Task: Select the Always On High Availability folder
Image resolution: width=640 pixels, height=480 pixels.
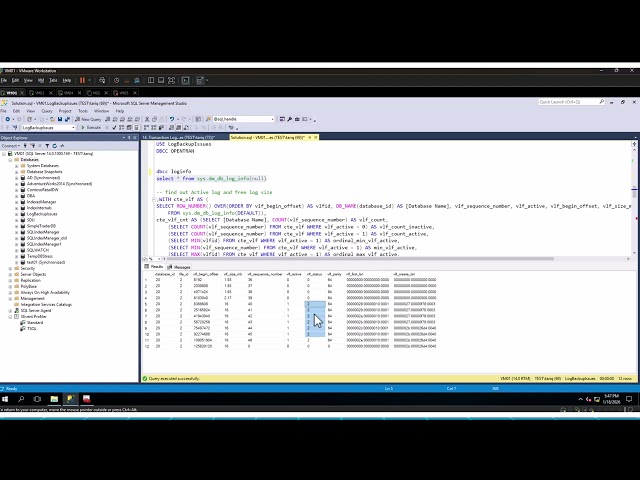Action: point(45,293)
